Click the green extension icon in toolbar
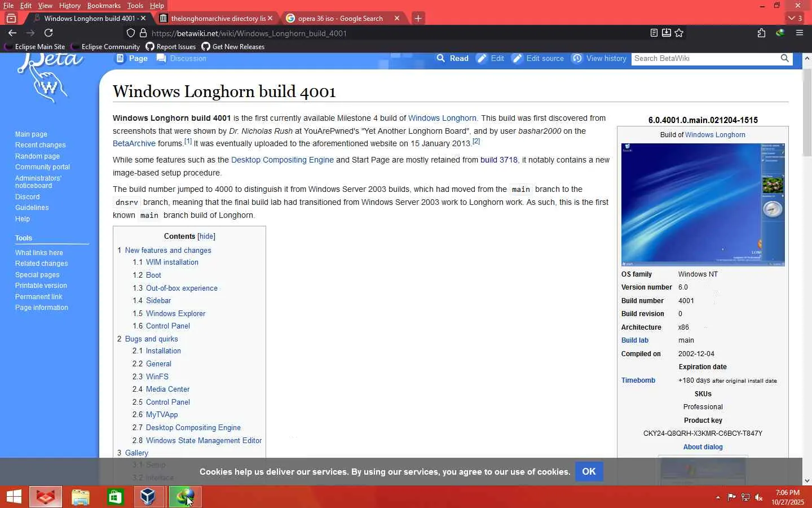812x508 pixels. pyautogui.click(x=780, y=33)
